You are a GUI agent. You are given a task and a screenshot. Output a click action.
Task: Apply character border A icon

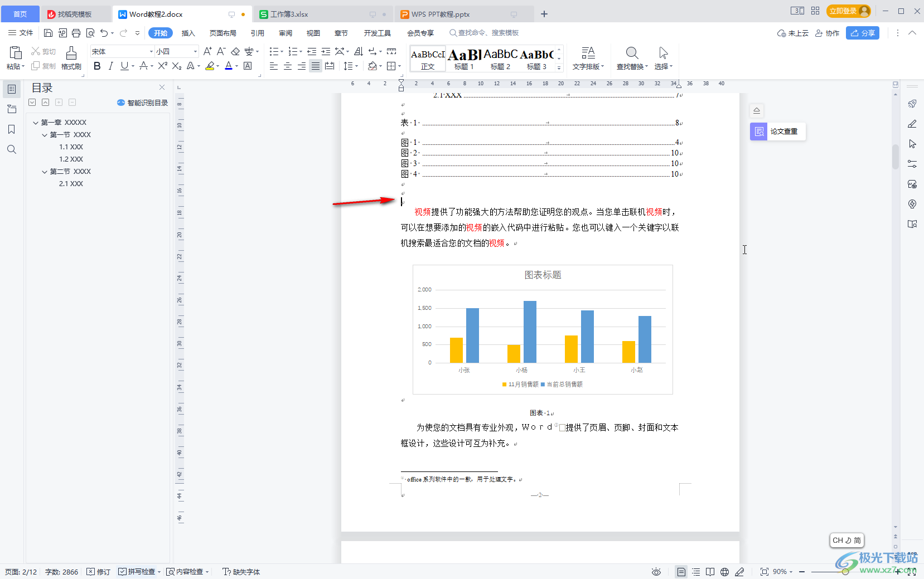click(x=248, y=66)
